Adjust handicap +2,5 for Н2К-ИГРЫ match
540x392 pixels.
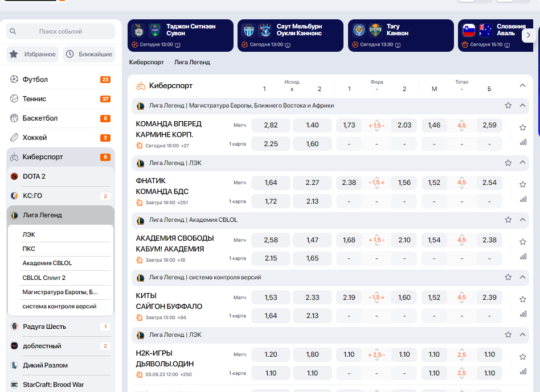(377, 354)
